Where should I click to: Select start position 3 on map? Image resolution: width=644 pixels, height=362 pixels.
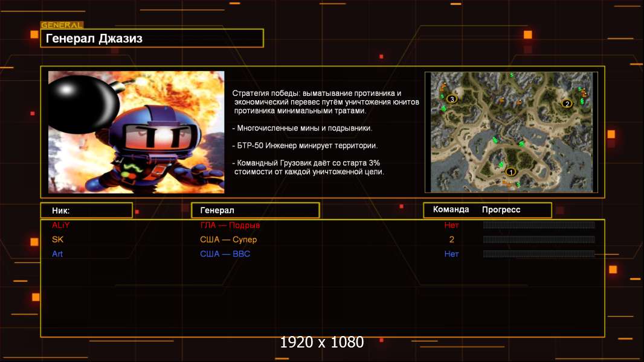click(x=452, y=99)
